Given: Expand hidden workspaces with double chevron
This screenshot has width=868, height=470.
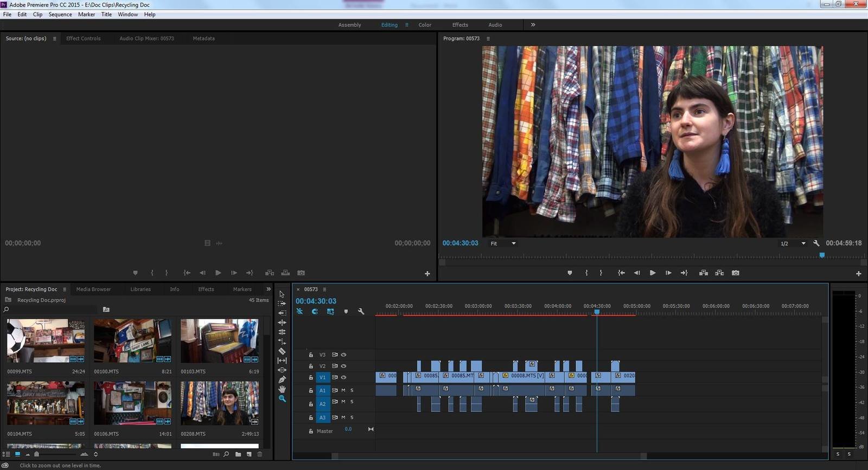Looking at the screenshot, I should point(533,24).
